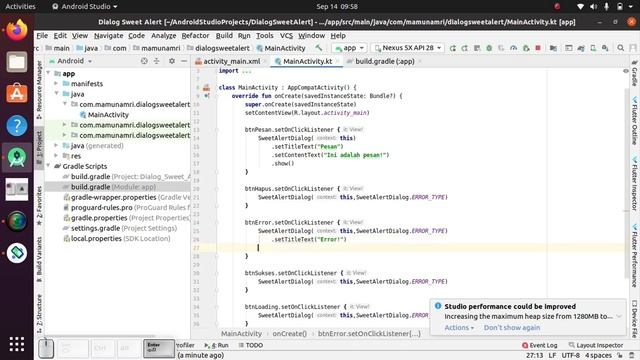Click the green Debug bug icon
This screenshot has width=640, height=360.
click(x=489, y=48)
